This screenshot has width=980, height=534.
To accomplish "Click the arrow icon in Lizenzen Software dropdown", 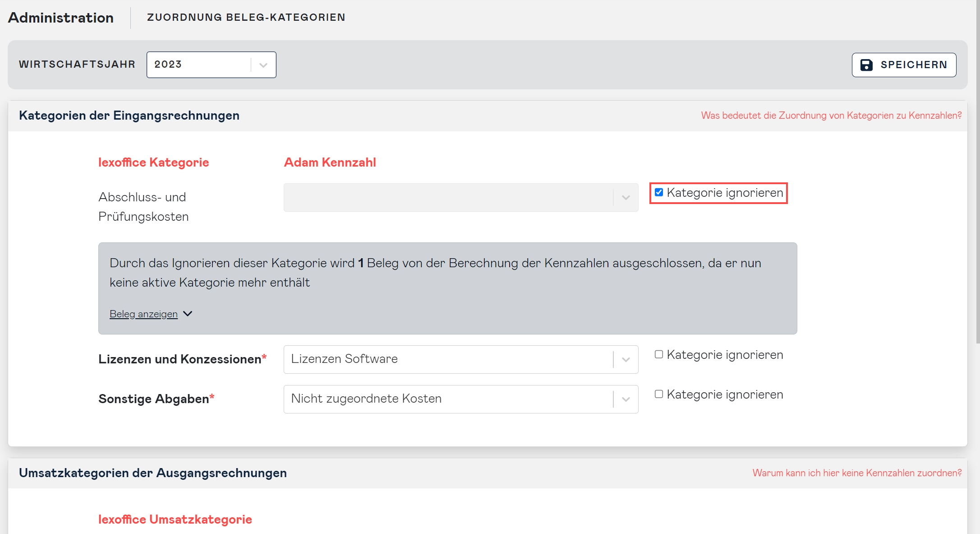I will [626, 360].
